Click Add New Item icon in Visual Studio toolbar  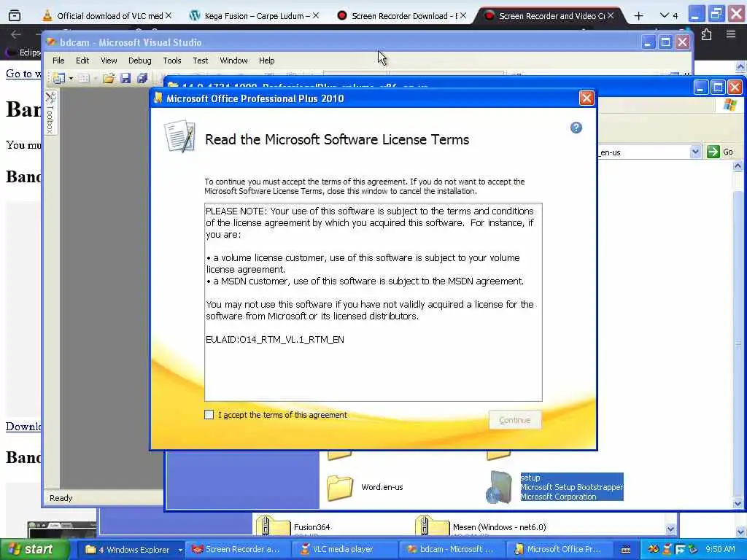84,78
